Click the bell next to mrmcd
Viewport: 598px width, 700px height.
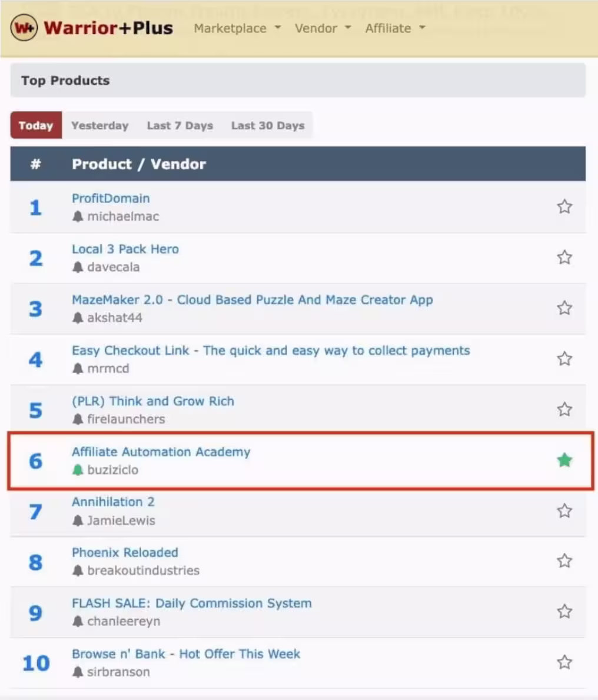pyautogui.click(x=78, y=368)
